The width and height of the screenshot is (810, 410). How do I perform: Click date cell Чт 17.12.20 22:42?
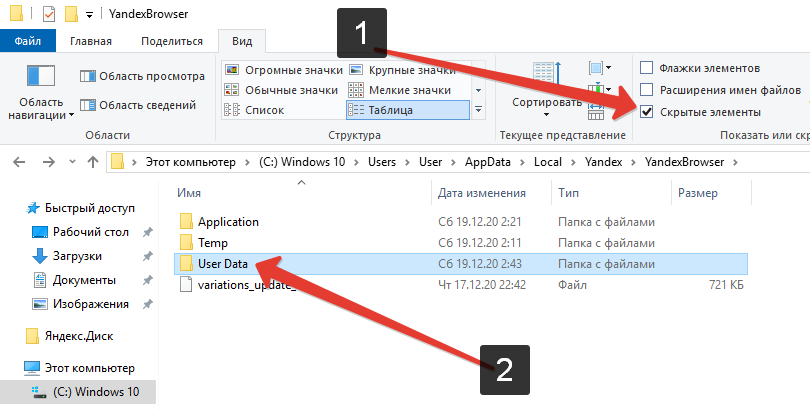[482, 285]
